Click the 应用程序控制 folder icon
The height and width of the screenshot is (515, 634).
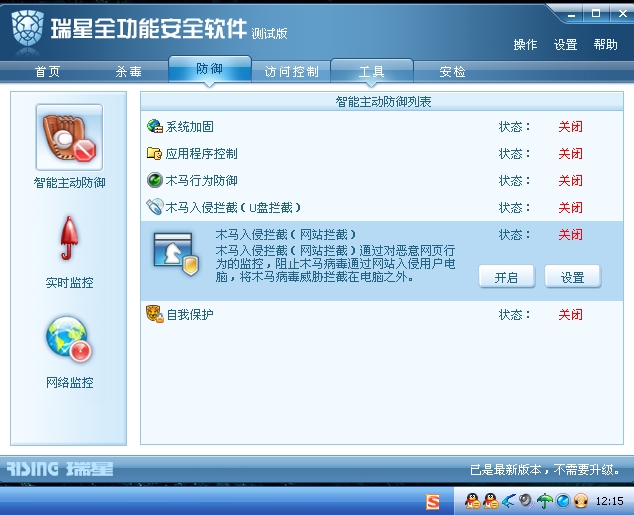(154, 154)
